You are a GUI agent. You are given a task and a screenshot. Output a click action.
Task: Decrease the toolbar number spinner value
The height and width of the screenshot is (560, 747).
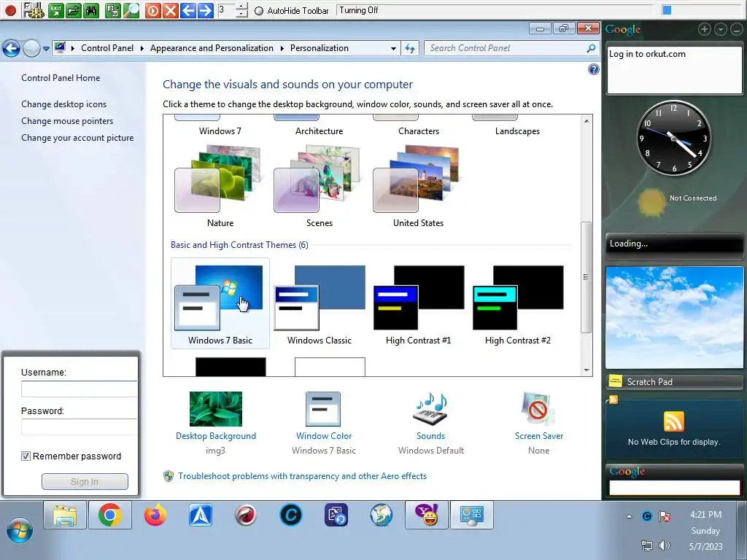(242, 14)
